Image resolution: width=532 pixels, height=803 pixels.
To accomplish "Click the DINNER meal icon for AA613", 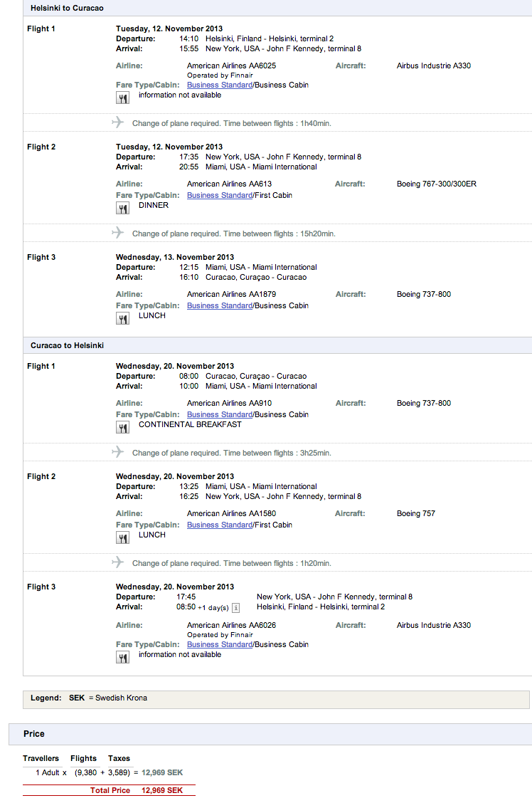I will [122, 208].
